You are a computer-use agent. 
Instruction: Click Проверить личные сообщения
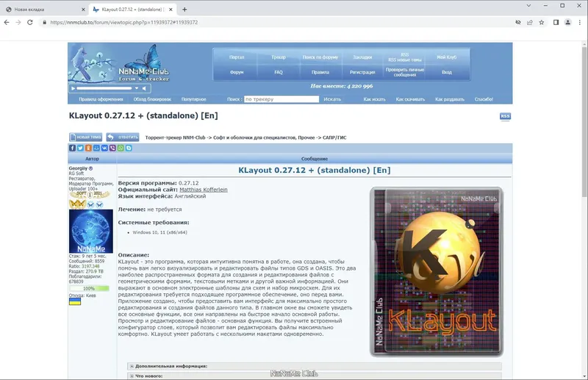pyautogui.click(x=405, y=72)
